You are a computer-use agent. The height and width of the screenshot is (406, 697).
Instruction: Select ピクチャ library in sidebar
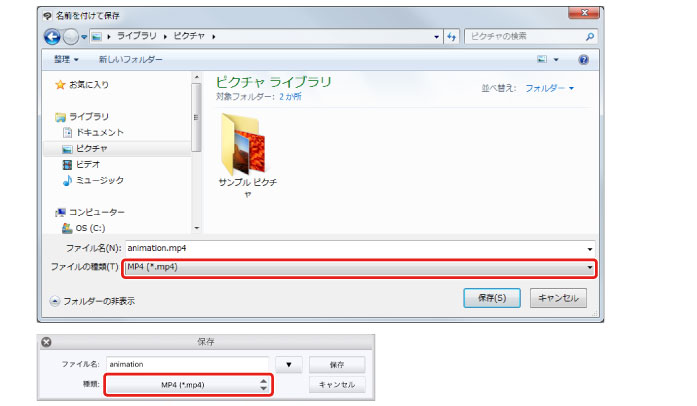92,149
